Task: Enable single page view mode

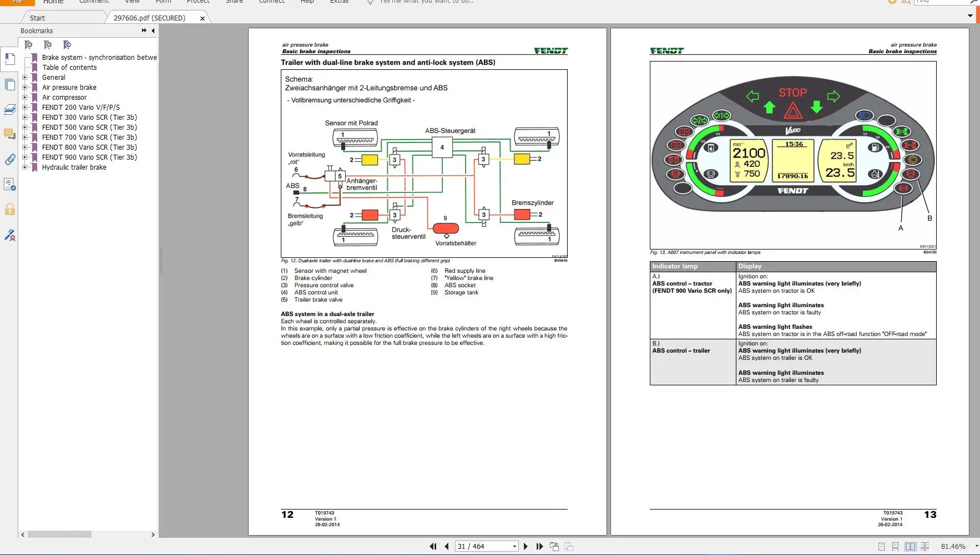Action: [881, 547]
